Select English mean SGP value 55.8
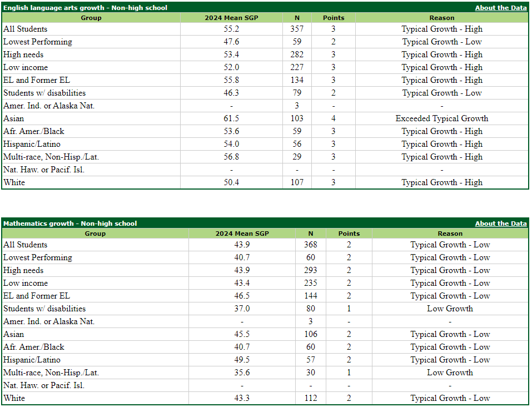This screenshot has width=532, height=407. coord(231,80)
